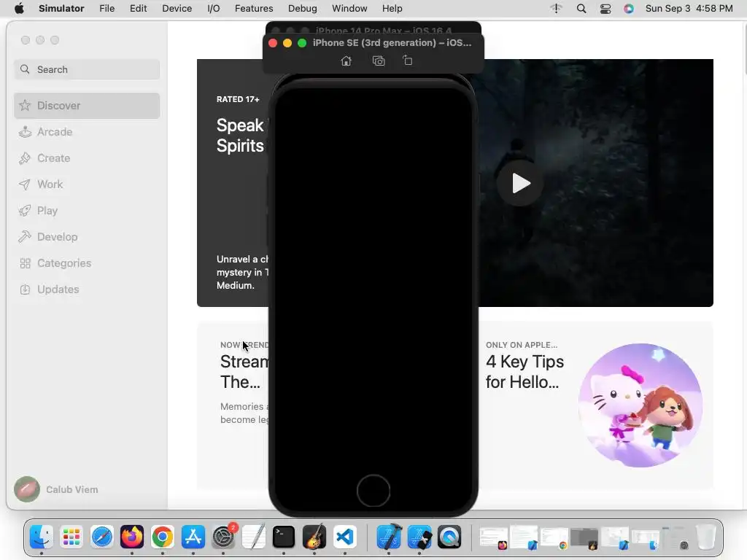Open Visual Studio Code from the Dock
747x560 pixels.
345,537
